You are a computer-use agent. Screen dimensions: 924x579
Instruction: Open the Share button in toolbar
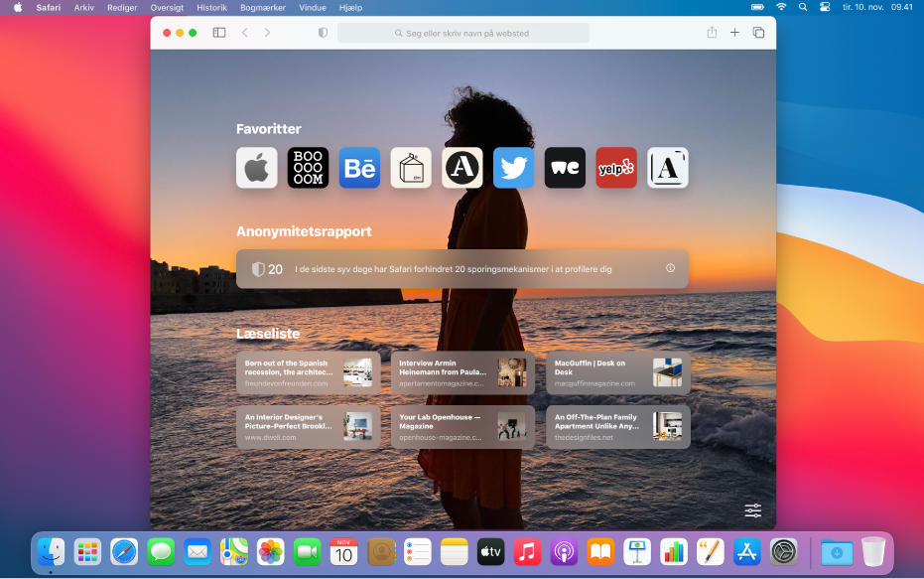pos(712,33)
